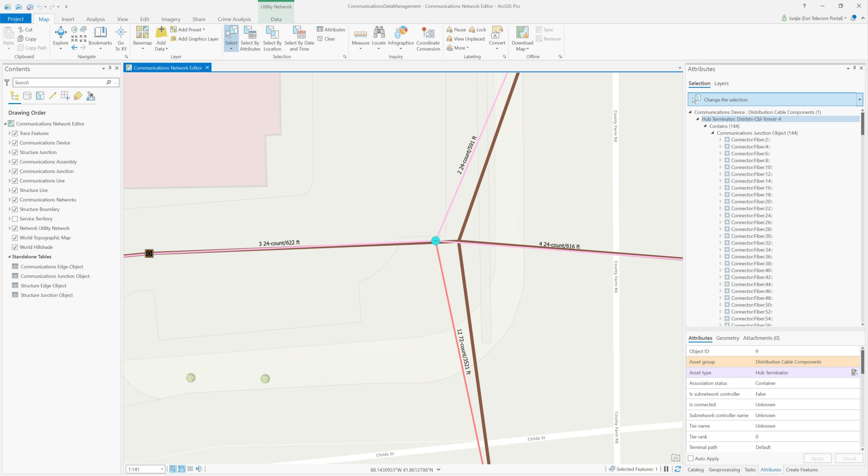
Task: Click the Add Data button
Action: click(161, 38)
